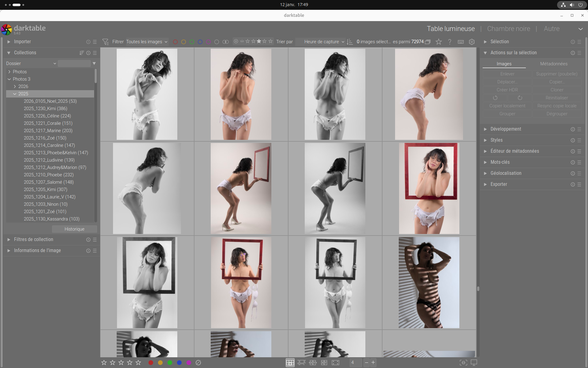The height and width of the screenshot is (368, 588).
Task: Toggle red color label filter
Action: (175, 42)
